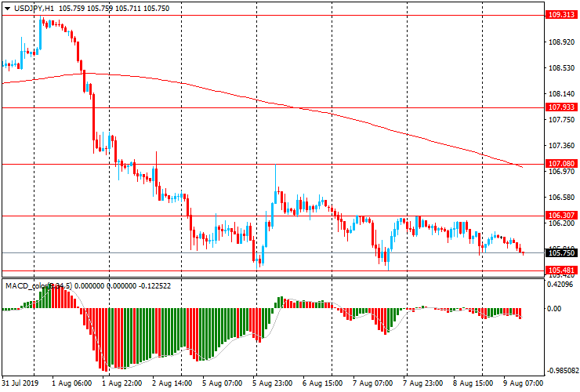Click the 108.530 price scale value
The height and width of the screenshot is (392, 580).
[561, 68]
